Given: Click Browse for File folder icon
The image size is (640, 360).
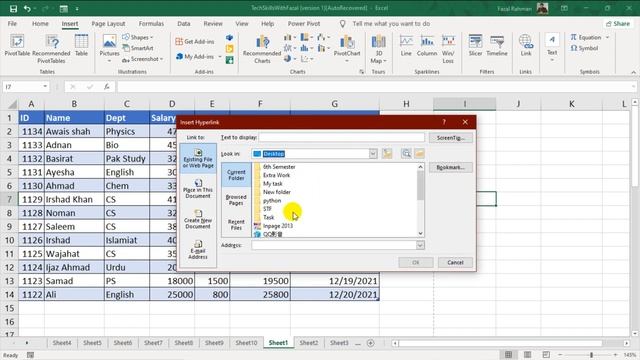Looking at the screenshot, I should point(419,153).
